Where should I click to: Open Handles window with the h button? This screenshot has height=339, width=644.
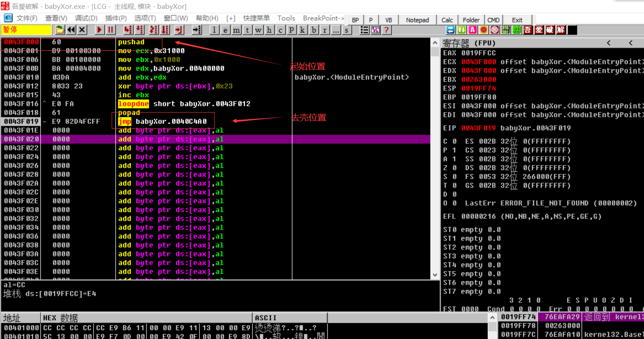[x=270, y=30]
